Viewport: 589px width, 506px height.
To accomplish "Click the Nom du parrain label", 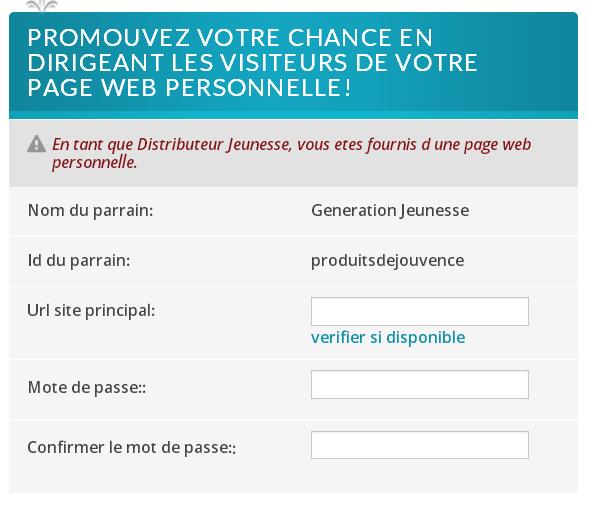I will click(x=91, y=210).
